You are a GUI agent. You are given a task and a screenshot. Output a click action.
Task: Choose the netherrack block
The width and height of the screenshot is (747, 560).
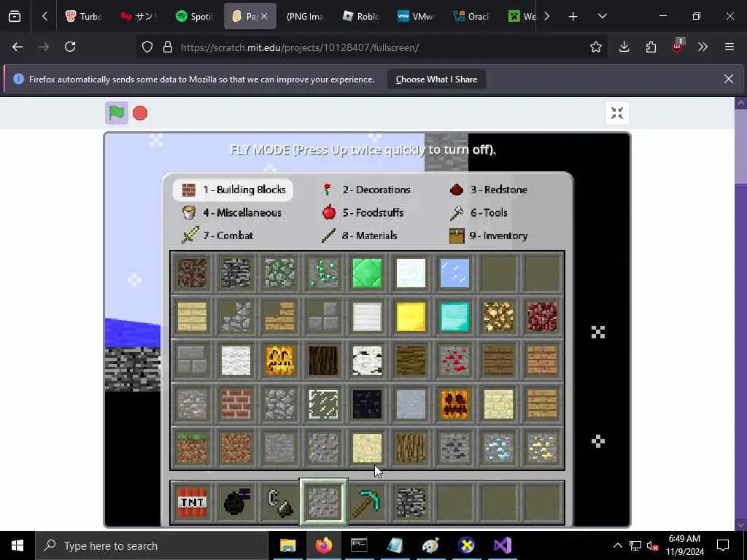tap(542, 317)
